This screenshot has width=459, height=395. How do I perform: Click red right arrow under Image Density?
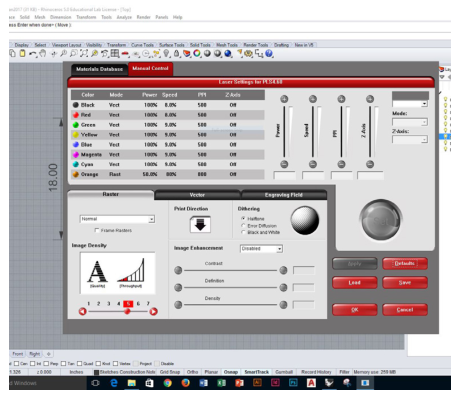point(153,311)
